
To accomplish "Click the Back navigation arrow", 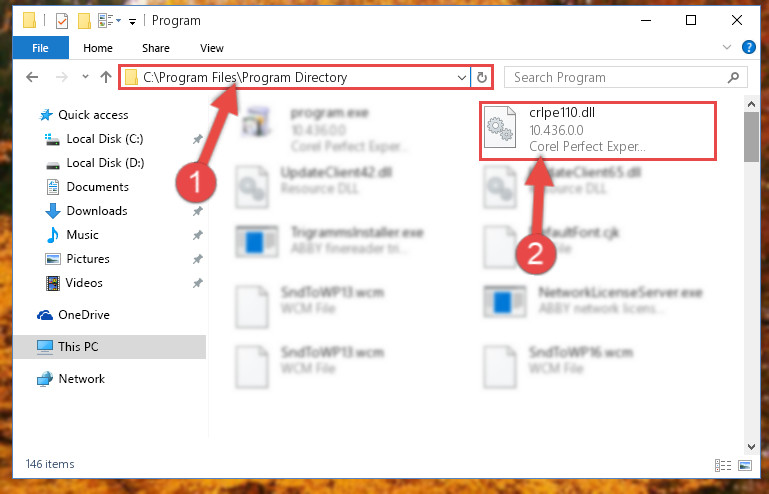I will 32,77.
